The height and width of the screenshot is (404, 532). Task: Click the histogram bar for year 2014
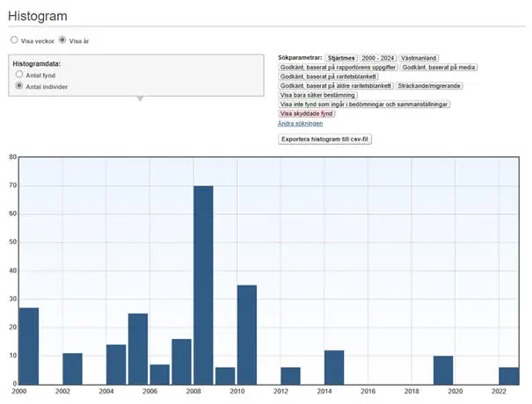(334, 367)
